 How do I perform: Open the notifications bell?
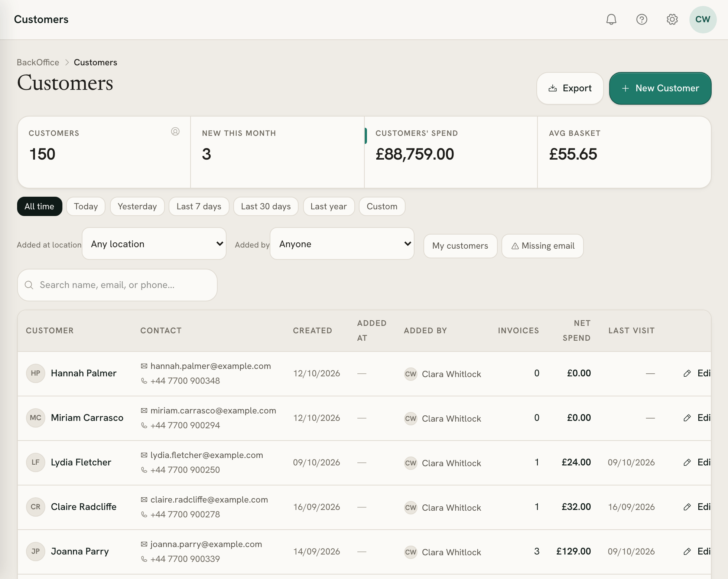tap(611, 19)
